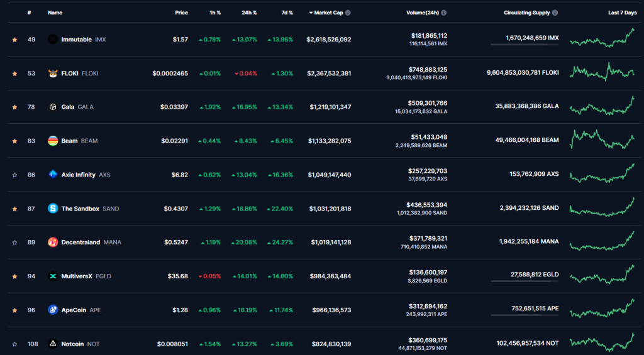Sort by the 1h % column
This screenshot has width=644, height=355.
coord(215,13)
